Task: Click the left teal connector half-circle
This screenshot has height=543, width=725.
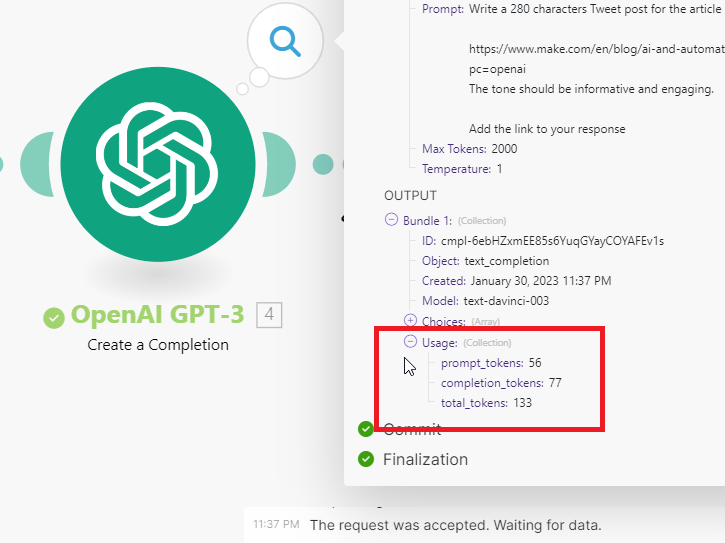Action: pos(37,164)
